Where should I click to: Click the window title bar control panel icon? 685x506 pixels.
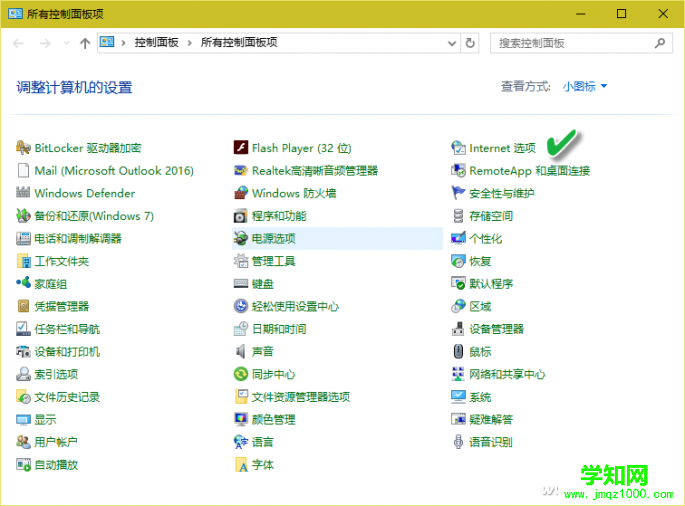point(15,14)
